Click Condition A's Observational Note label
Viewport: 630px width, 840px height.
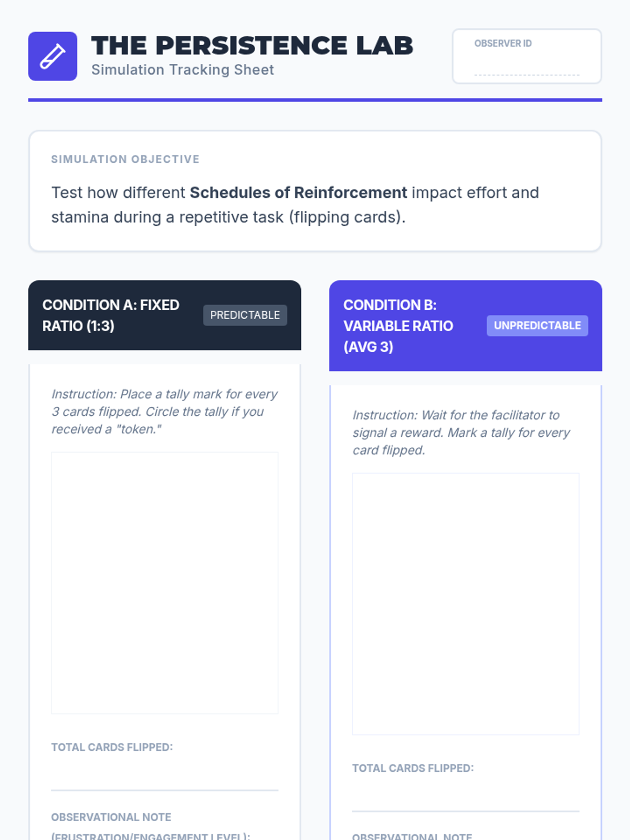coord(111,817)
